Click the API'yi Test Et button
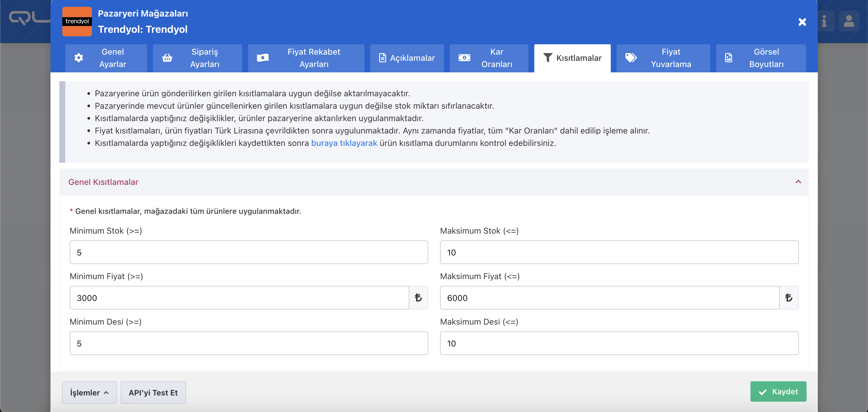The height and width of the screenshot is (412, 868). click(153, 393)
